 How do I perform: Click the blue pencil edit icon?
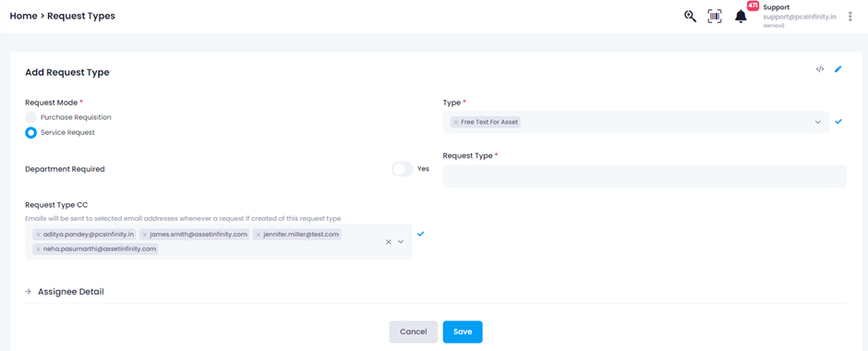pos(838,69)
